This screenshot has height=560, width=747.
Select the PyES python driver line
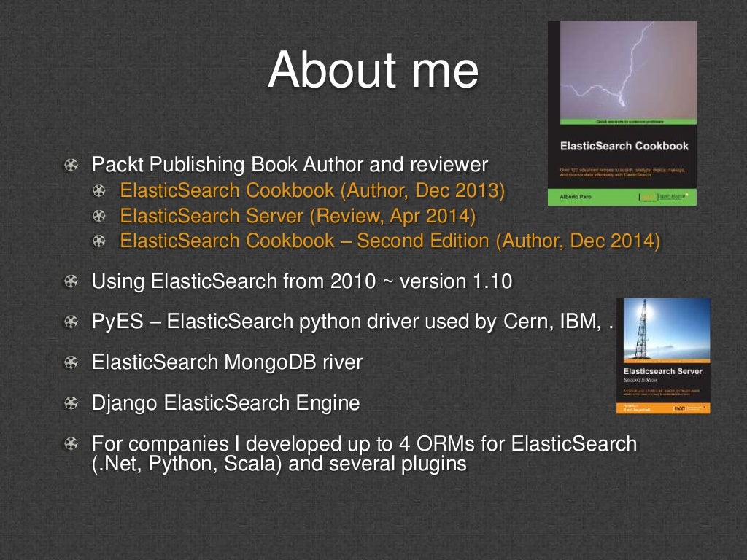(352, 322)
